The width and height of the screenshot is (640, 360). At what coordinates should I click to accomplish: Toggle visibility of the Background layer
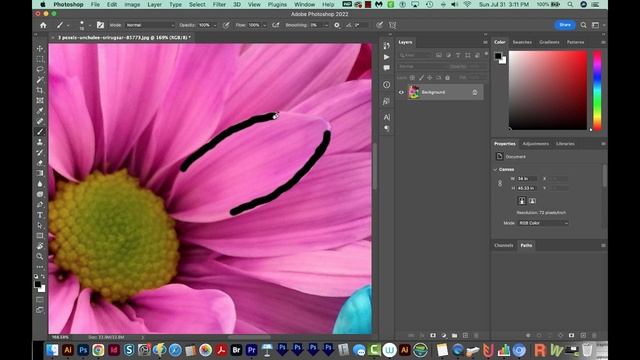401,92
